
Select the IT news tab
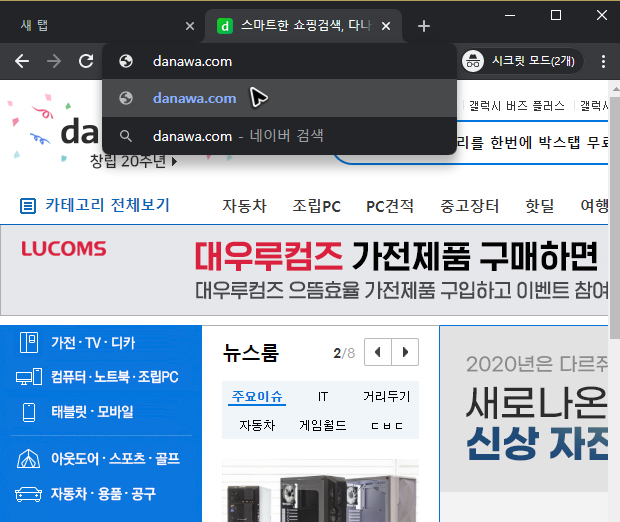323,396
